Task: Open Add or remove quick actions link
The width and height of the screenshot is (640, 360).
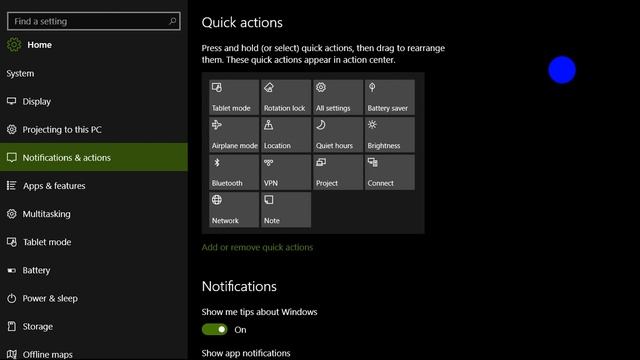Action: coord(257,247)
